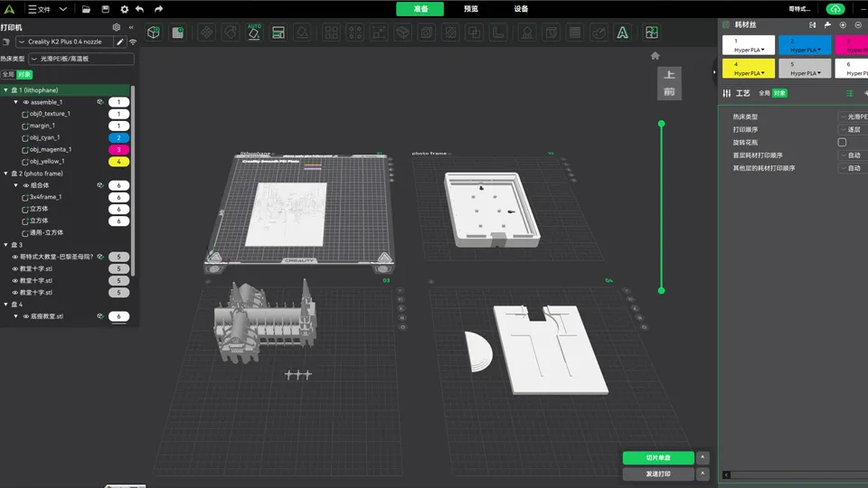This screenshot has width=868, height=488.
Task: Add a filament with the plus icon
Action: (843, 25)
